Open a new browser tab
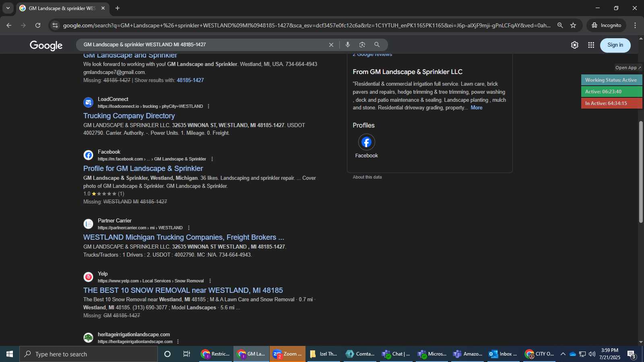Image resolution: width=644 pixels, height=362 pixels. click(x=118, y=8)
